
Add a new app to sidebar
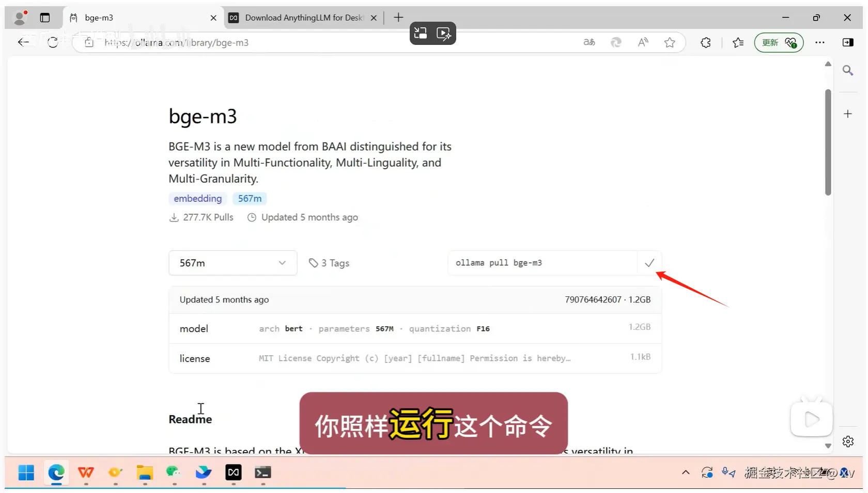(848, 114)
